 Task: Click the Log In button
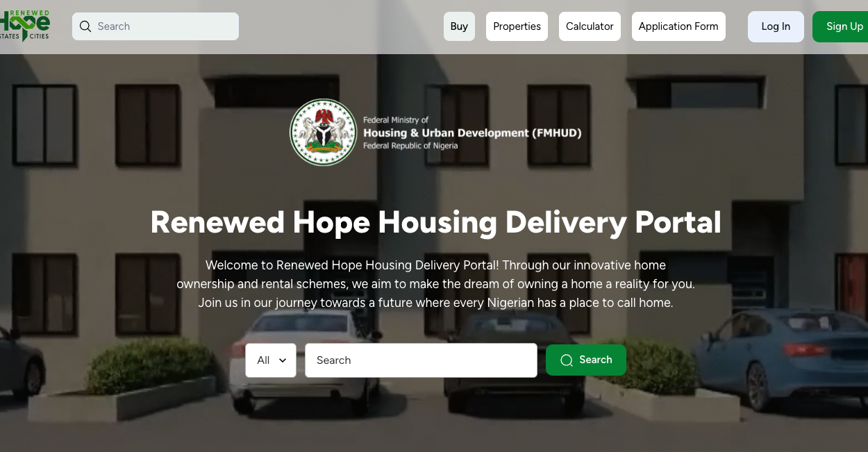click(x=776, y=26)
